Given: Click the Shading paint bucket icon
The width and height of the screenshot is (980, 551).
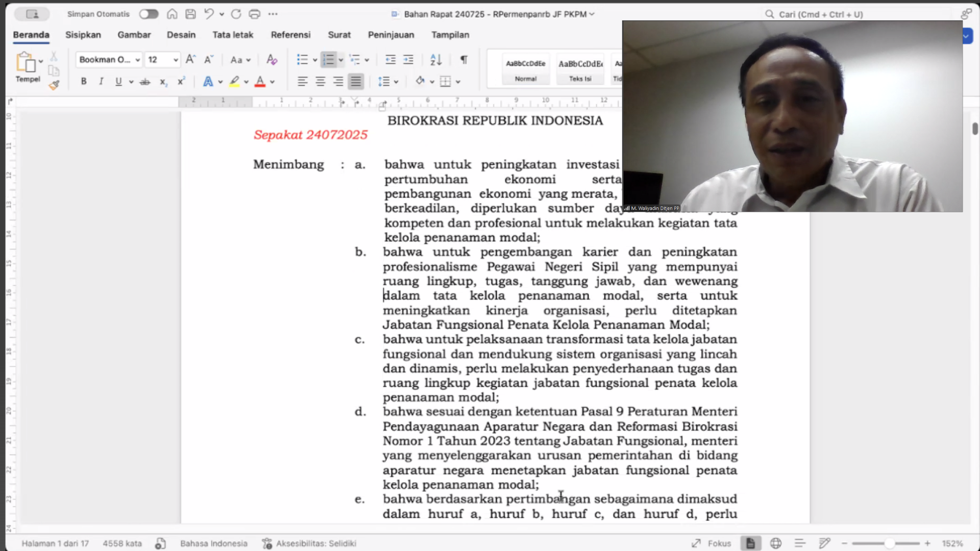Looking at the screenshot, I should pos(420,81).
